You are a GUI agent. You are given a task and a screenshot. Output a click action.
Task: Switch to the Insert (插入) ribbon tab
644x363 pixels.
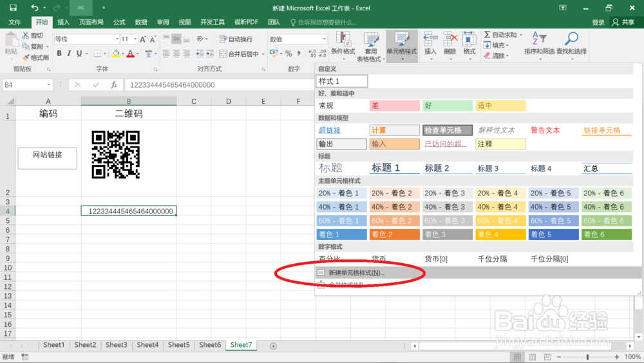click(63, 22)
